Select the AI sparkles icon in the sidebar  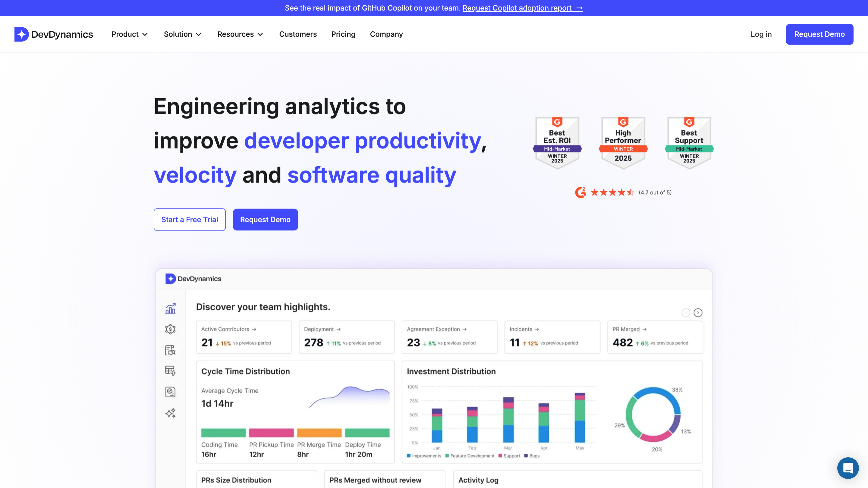[x=171, y=413]
